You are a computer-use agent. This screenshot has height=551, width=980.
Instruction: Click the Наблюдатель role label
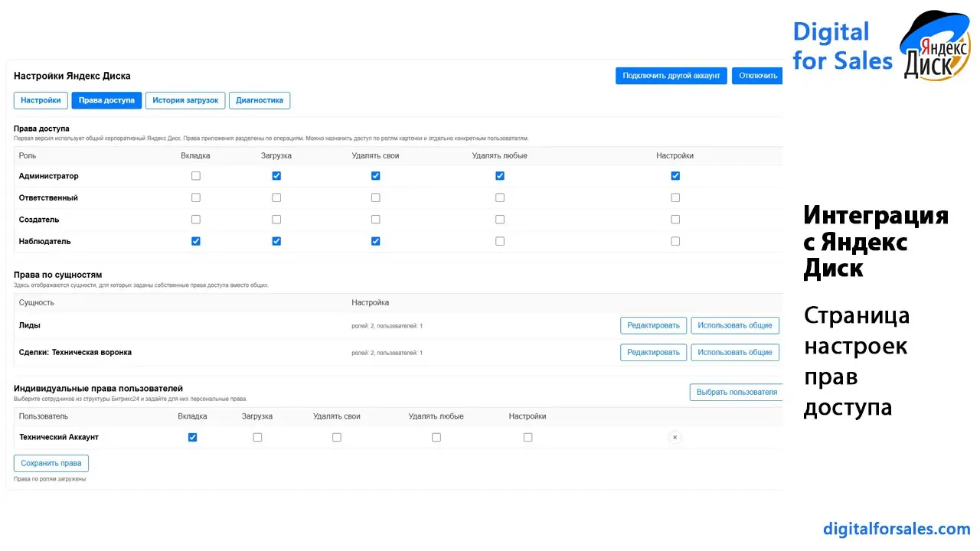tap(44, 241)
